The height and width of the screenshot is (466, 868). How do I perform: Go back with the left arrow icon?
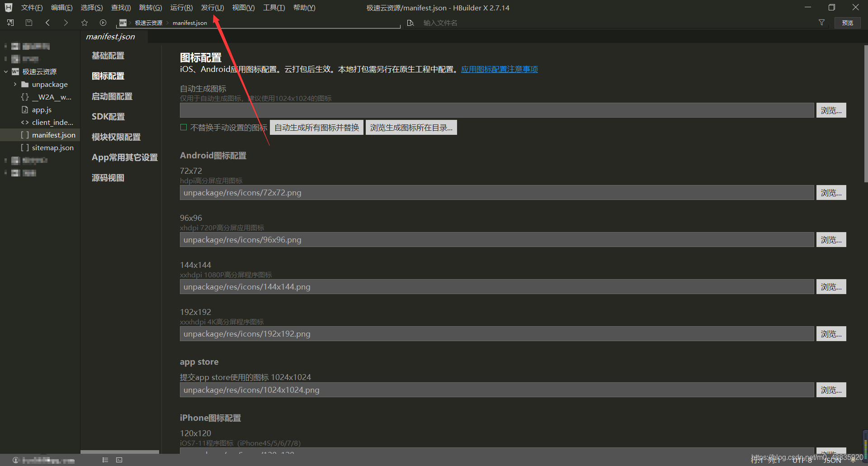click(47, 23)
